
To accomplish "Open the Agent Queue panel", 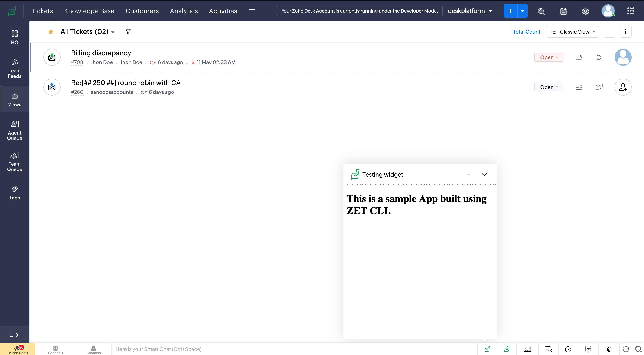I will (x=14, y=130).
